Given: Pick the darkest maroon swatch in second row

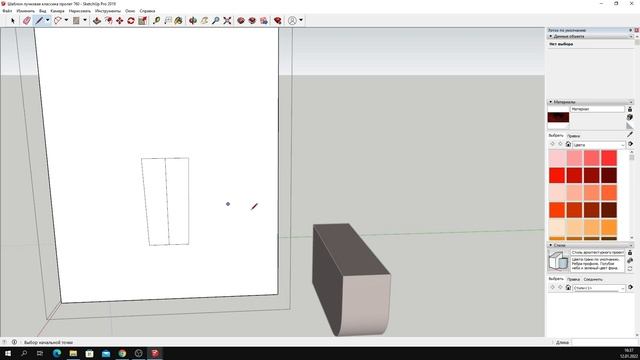Looking at the screenshot, I should [609, 175].
